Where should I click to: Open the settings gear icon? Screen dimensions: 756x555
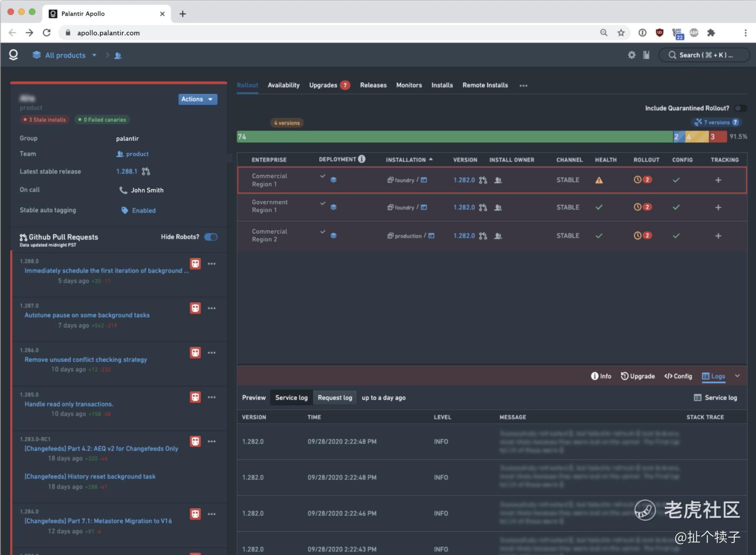click(x=631, y=55)
